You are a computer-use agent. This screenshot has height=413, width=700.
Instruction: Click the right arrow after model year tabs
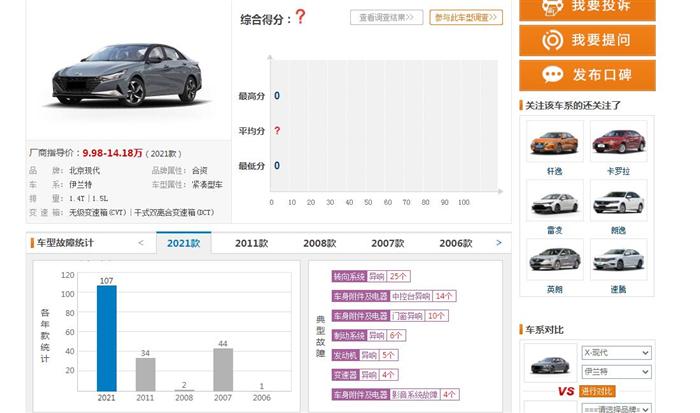(x=499, y=243)
